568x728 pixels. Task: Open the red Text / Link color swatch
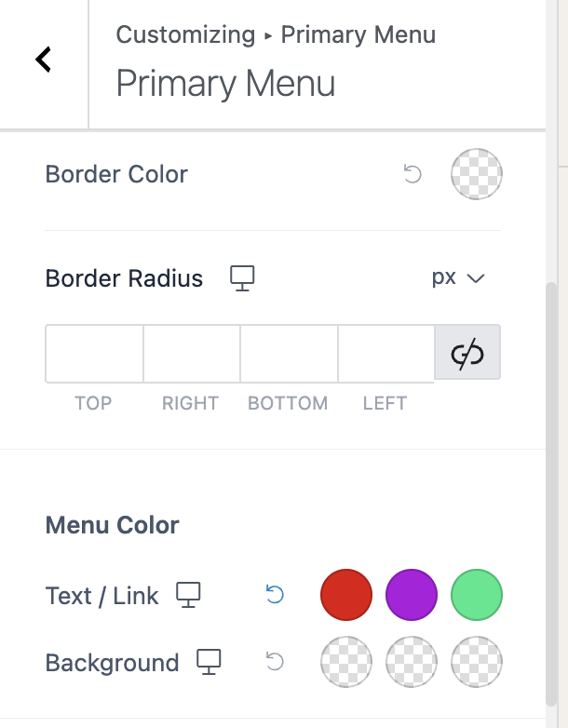tap(345, 595)
